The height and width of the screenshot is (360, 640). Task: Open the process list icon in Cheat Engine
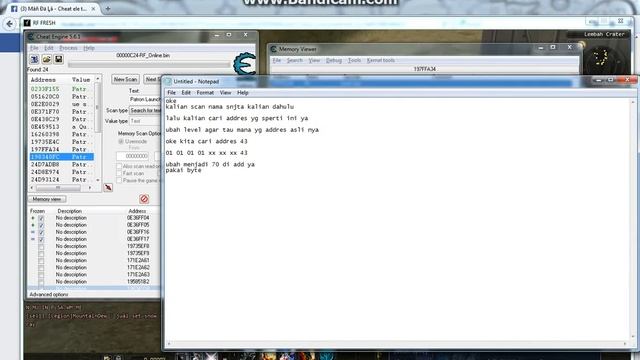pyautogui.click(x=34, y=60)
